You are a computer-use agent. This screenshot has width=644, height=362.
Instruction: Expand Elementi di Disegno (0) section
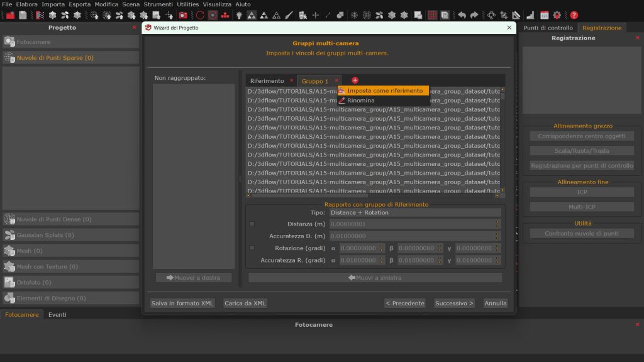(70, 299)
